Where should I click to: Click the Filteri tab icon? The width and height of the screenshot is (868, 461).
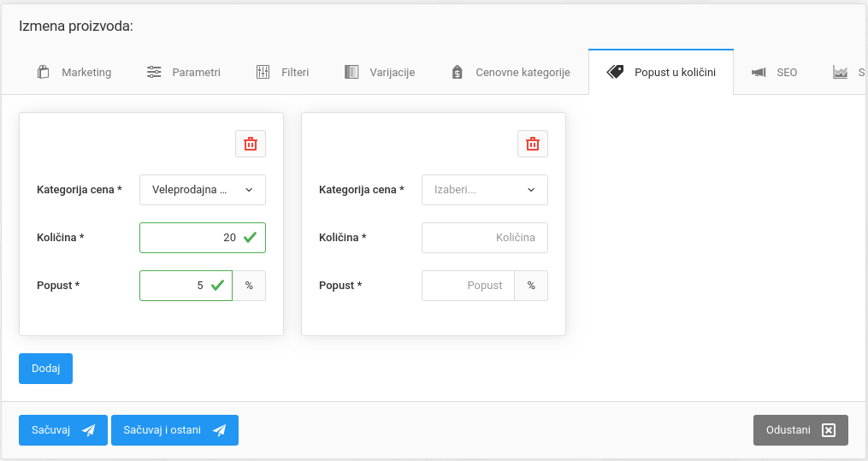tap(263, 73)
